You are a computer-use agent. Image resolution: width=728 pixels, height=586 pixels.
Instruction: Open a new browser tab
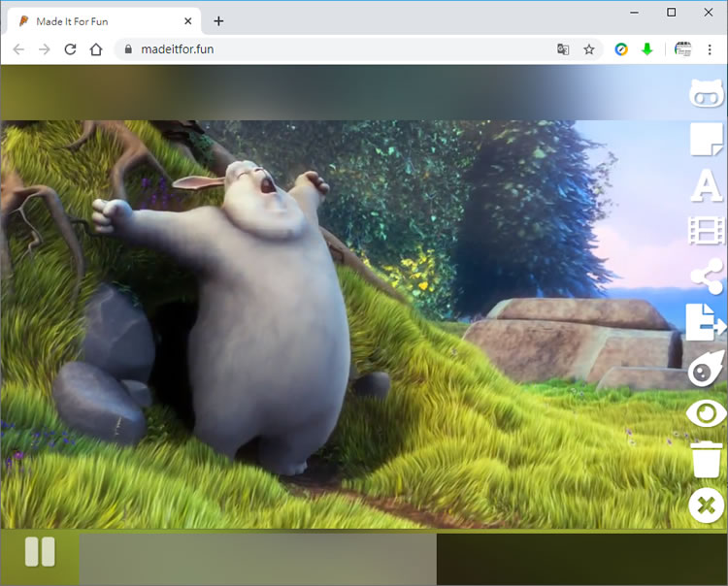click(218, 21)
